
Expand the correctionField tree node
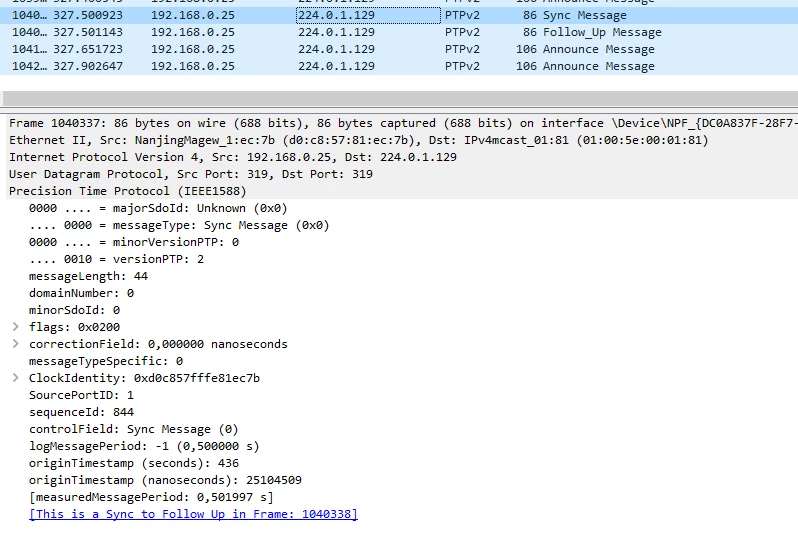tap(16, 344)
